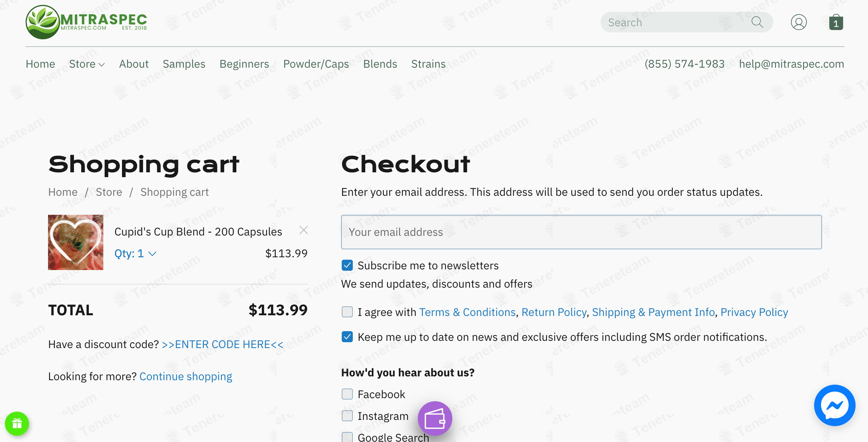
Task: Open the Messenger chat bubble
Action: (x=834, y=405)
